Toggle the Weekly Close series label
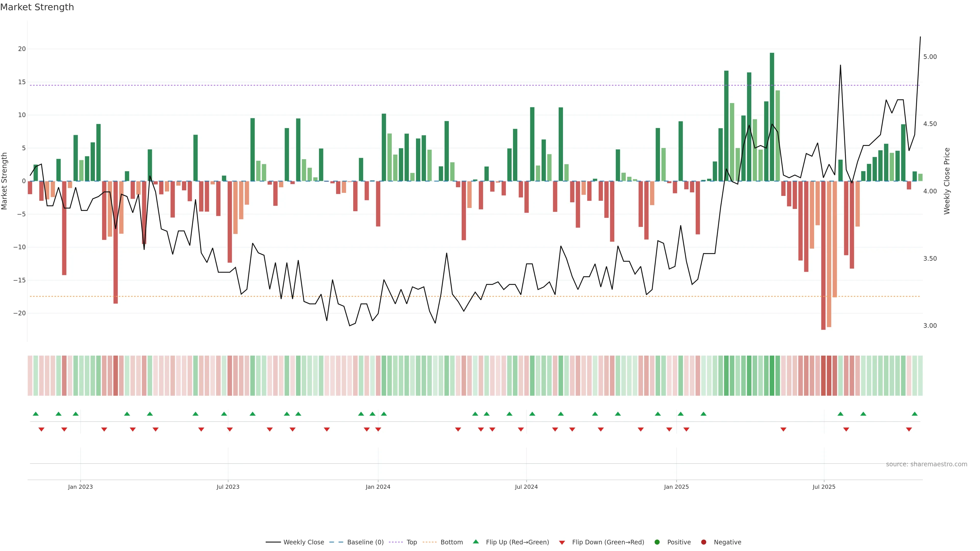The height and width of the screenshot is (551, 980). tap(304, 542)
